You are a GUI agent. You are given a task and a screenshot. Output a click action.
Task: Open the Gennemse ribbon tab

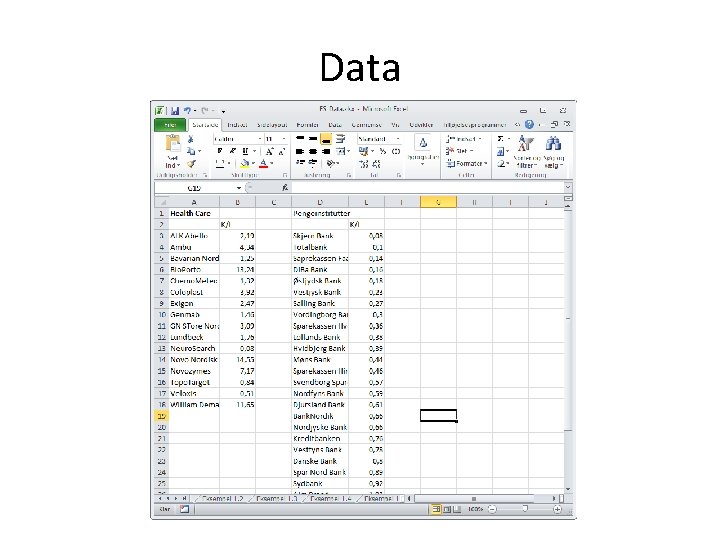click(366, 125)
